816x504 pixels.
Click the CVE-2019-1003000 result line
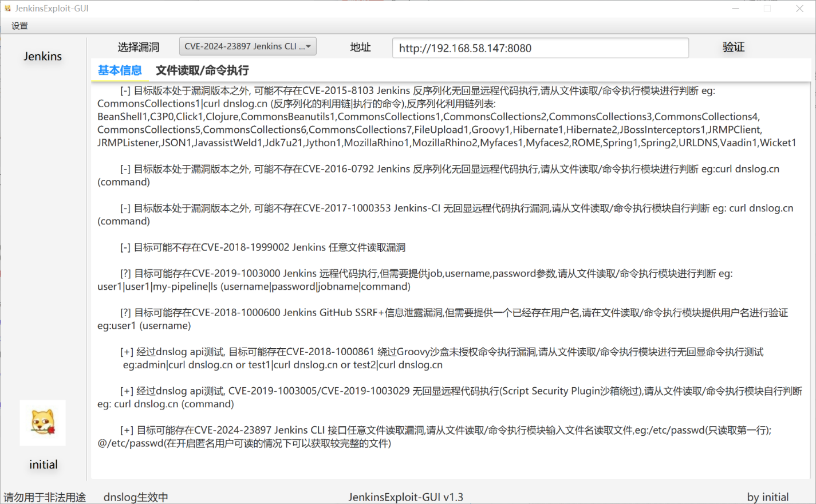[426, 273]
